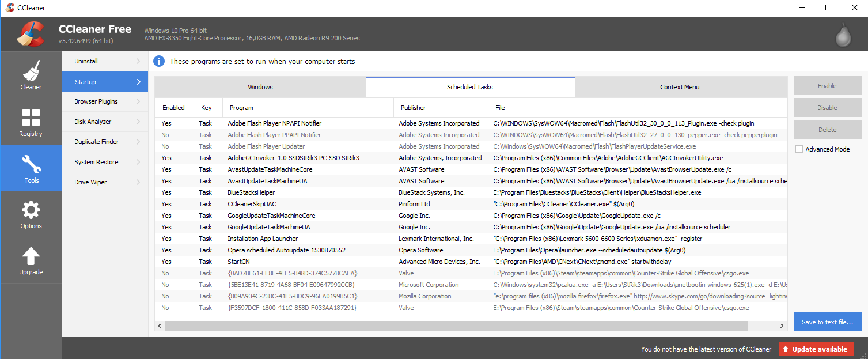Image resolution: width=868 pixels, height=359 pixels.
Task: Tick the Advanced Mode checkbox
Action: [x=799, y=149]
